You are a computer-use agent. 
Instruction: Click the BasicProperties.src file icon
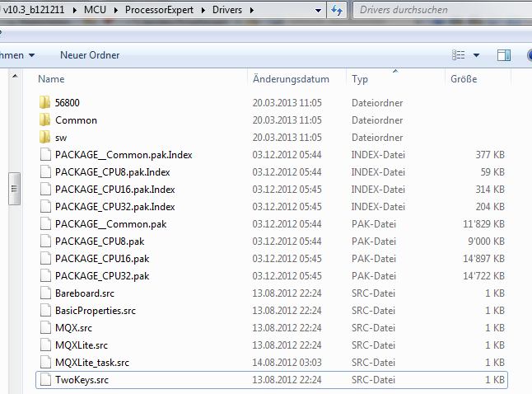(45, 311)
